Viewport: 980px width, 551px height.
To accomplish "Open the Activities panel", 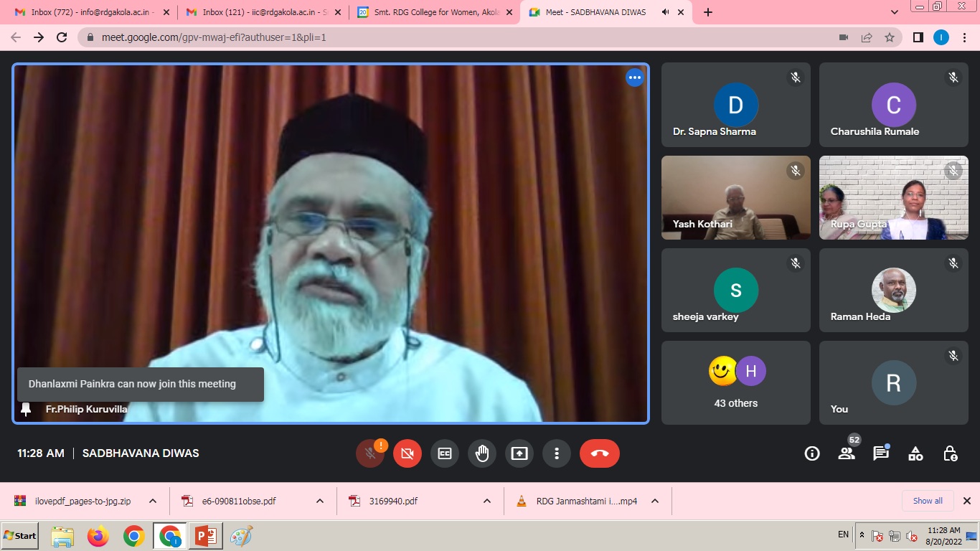I will (915, 453).
